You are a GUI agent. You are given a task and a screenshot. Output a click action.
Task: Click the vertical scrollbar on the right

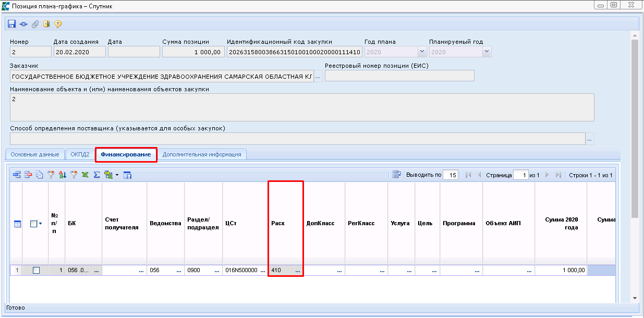[x=635, y=130]
